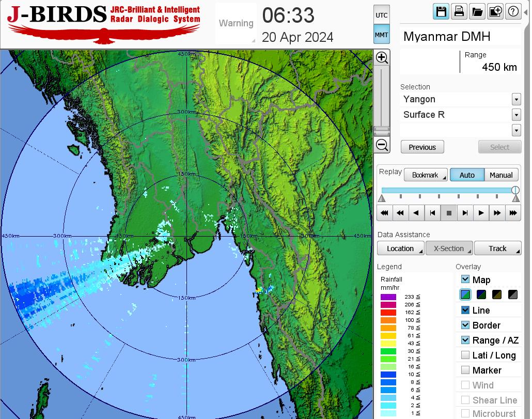Toggle the Microburst checkbox

pyautogui.click(x=465, y=413)
